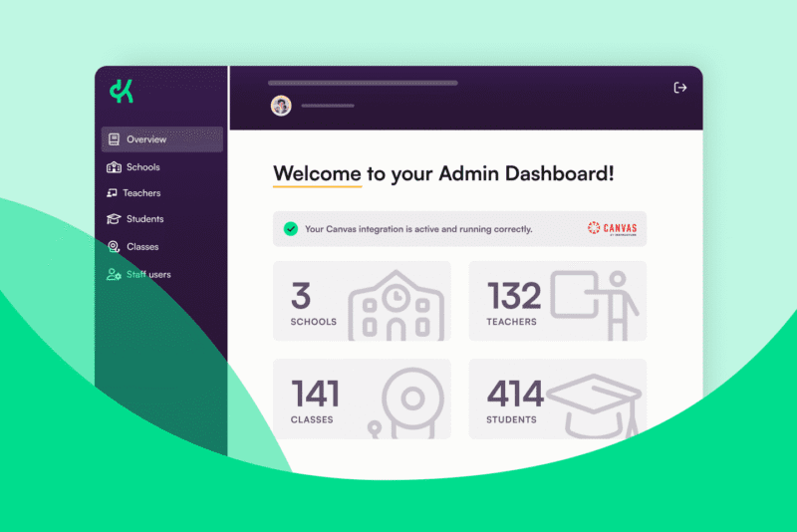Image resolution: width=797 pixels, height=532 pixels.
Task: Go to the Teachers section
Action: tap(133, 193)
